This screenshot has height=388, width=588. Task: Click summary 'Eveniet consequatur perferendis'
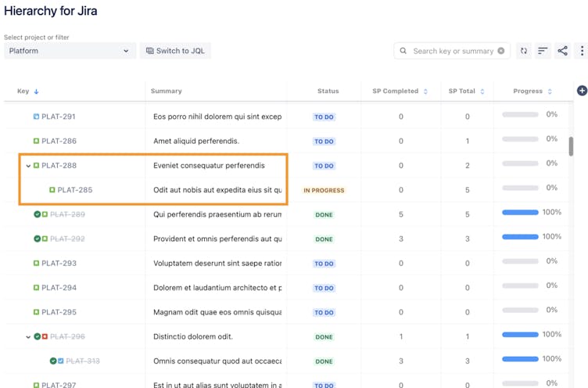209,166
